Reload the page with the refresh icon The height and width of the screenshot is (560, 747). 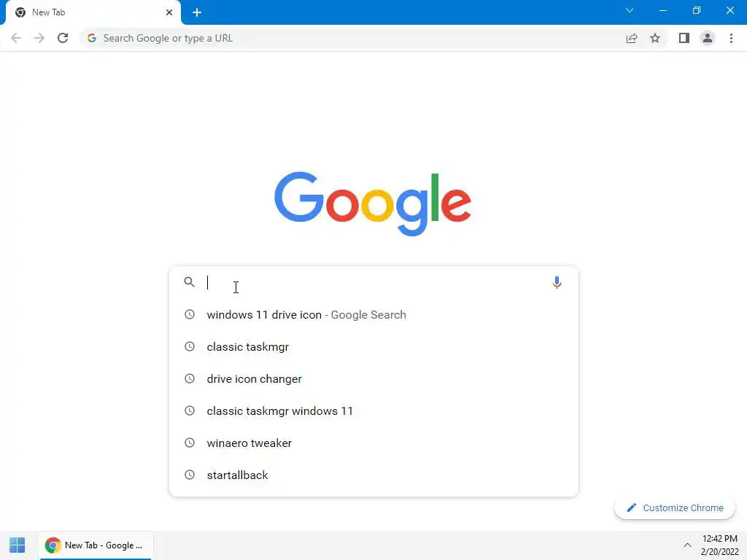(x=63, y=38)
